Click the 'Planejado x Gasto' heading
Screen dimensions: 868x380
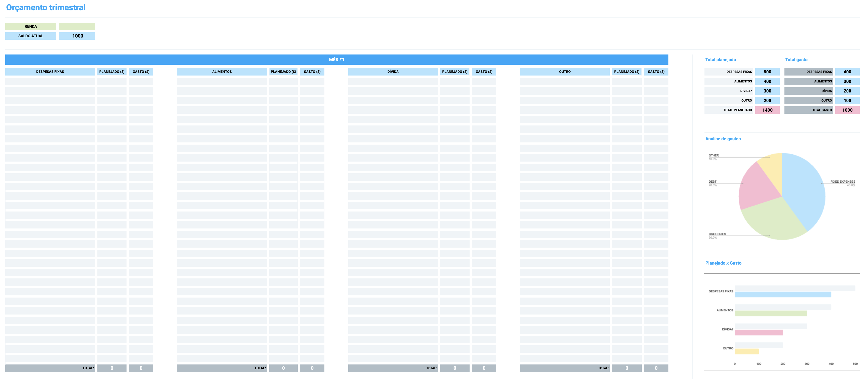(723, 263)
